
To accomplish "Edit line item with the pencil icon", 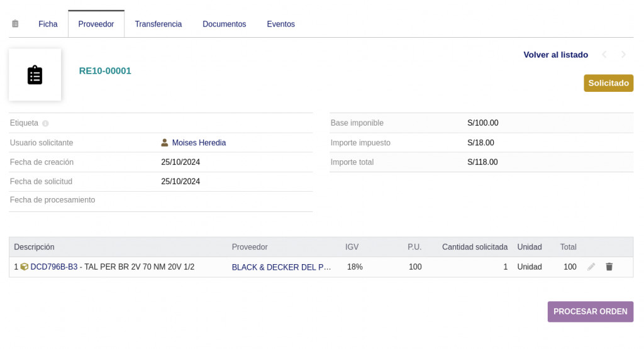I will point(591,267).
